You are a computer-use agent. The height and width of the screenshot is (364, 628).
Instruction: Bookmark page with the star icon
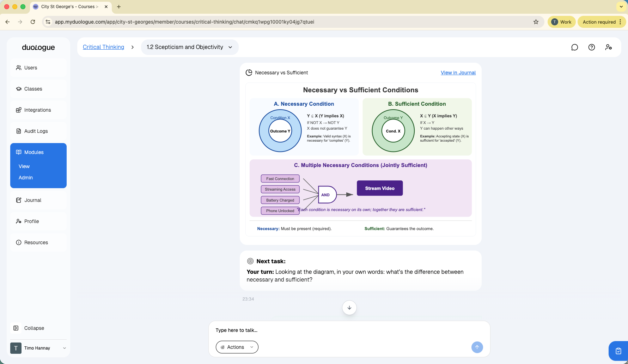click(x=536, y=22)
